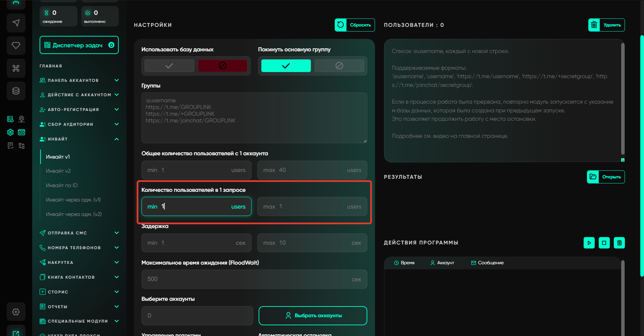Enable the use database checkmark option
The image size is (644, 336).
coord(169,66)
